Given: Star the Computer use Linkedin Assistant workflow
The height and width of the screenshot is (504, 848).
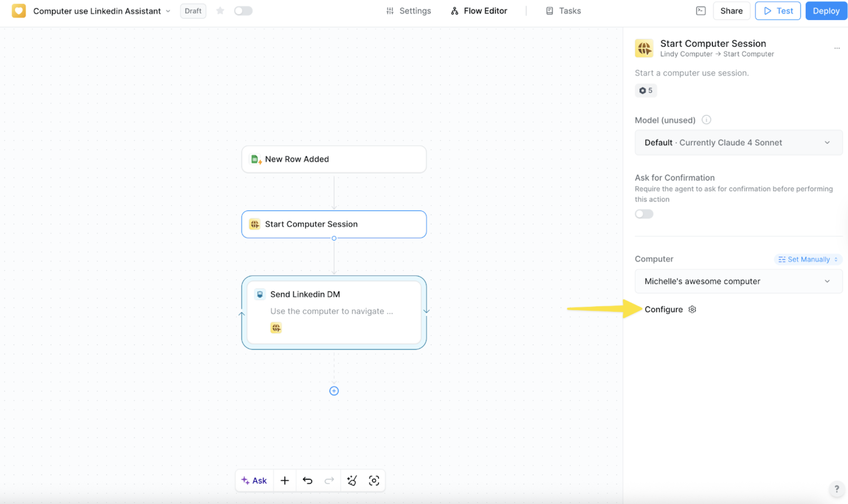Looking at the screenshot, I should coord(220,11).
